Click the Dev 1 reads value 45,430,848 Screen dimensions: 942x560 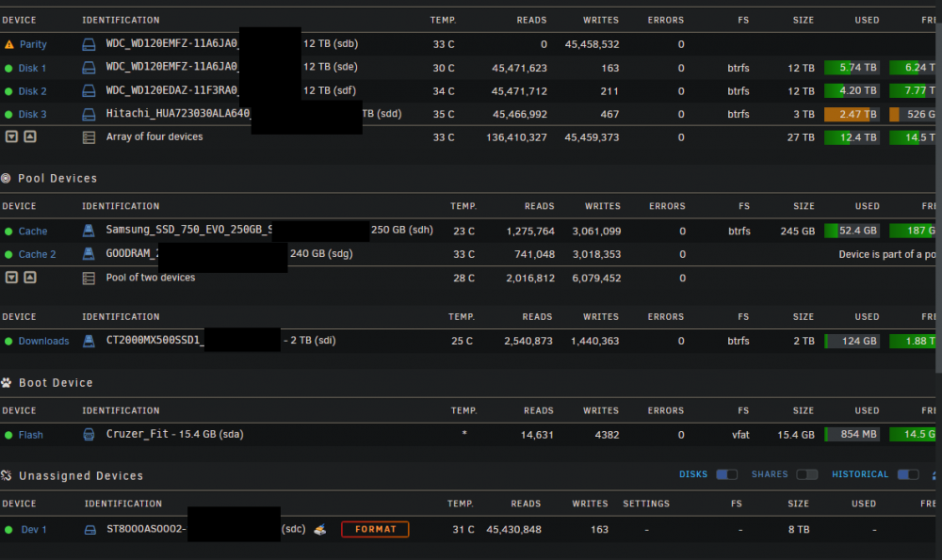pos(513,529)
